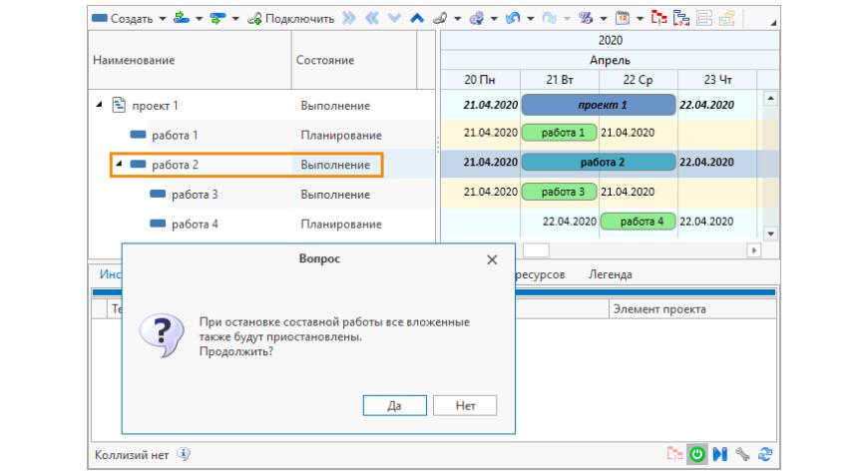Collapse the работа 2 tree node
This screenshot has height=474, width=868.
(x=119, y=164)
